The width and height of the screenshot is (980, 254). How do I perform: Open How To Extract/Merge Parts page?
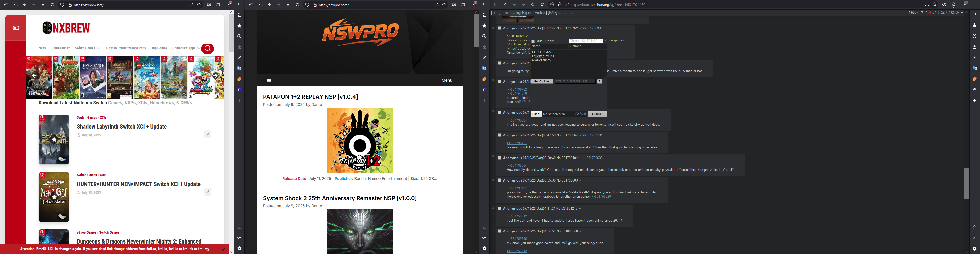point(126,48)
